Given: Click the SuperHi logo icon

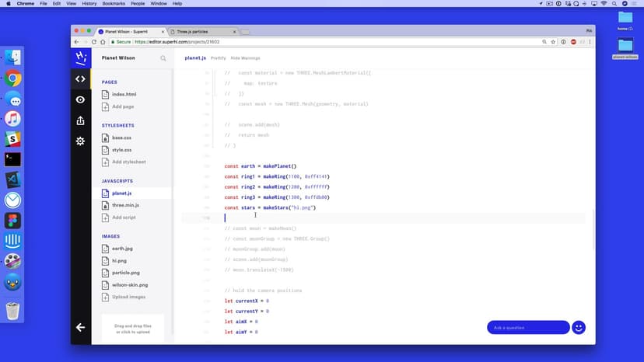Looking at the screenshot, I should (80, 57).
